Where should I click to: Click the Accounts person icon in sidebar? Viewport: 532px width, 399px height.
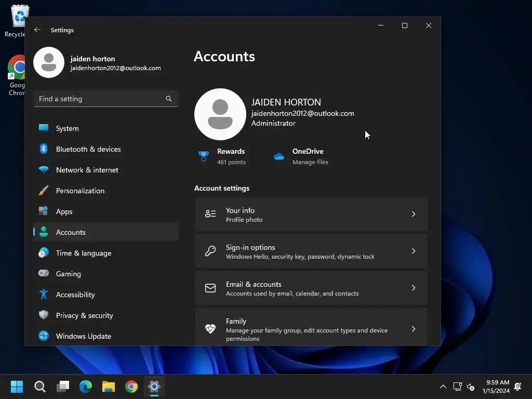[44, 232]
